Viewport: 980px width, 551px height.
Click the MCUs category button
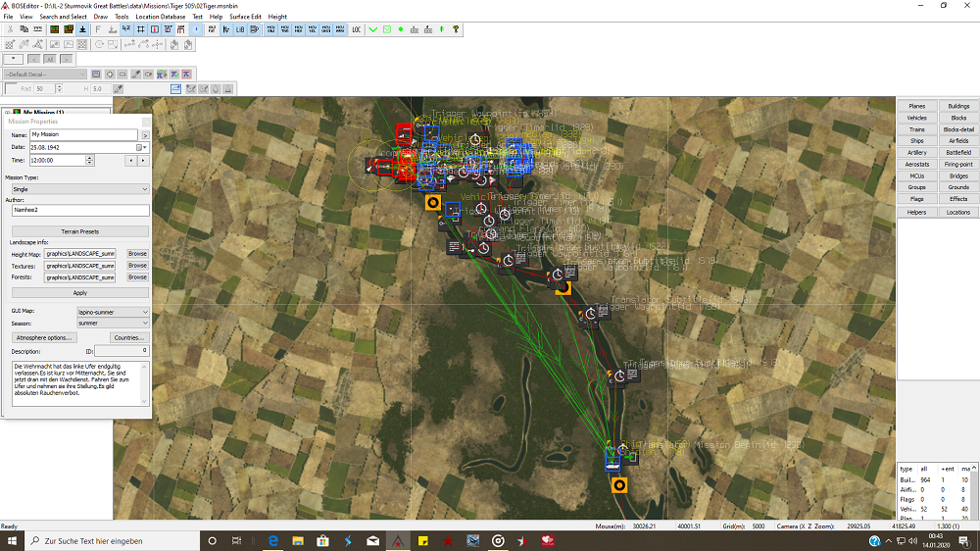point(917,176)
